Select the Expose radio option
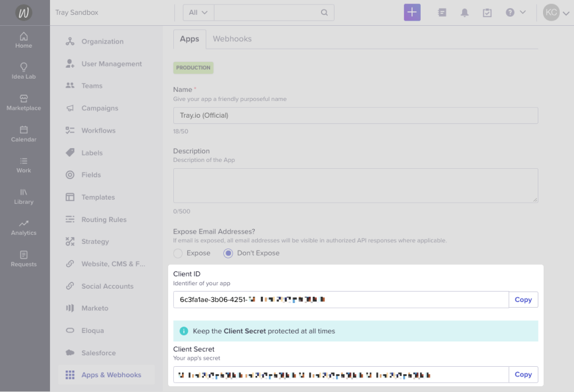Screen dimensions: 574x392 click(x=178, y=253)
